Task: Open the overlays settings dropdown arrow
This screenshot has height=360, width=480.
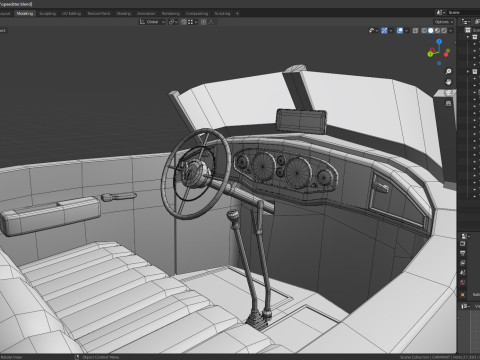Action: coord(406,30)
